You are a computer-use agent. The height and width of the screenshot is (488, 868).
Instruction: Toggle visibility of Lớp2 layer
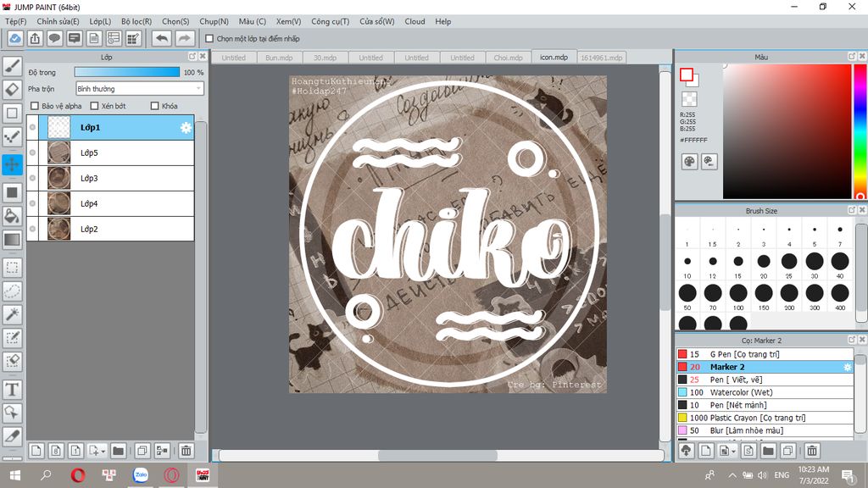coord(33,229)
